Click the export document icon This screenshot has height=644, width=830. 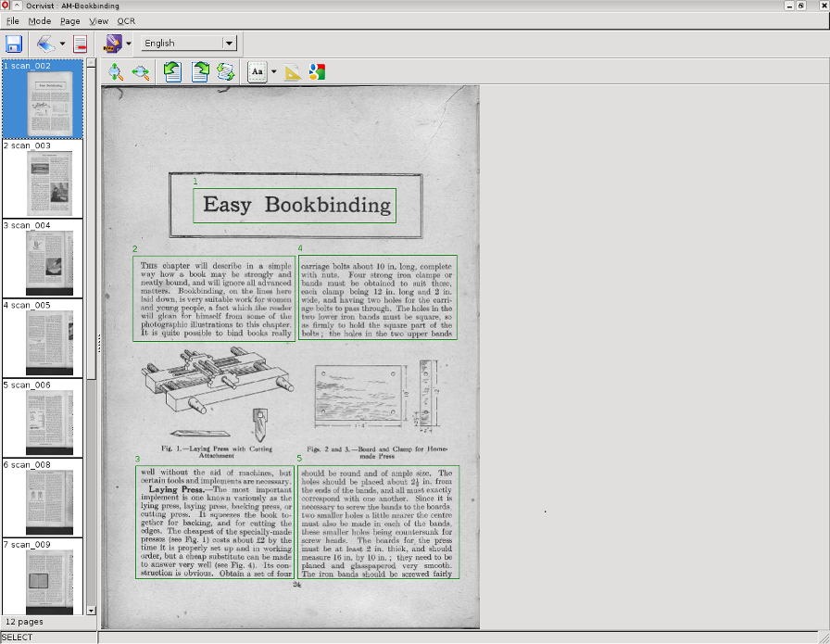[112, 44]
